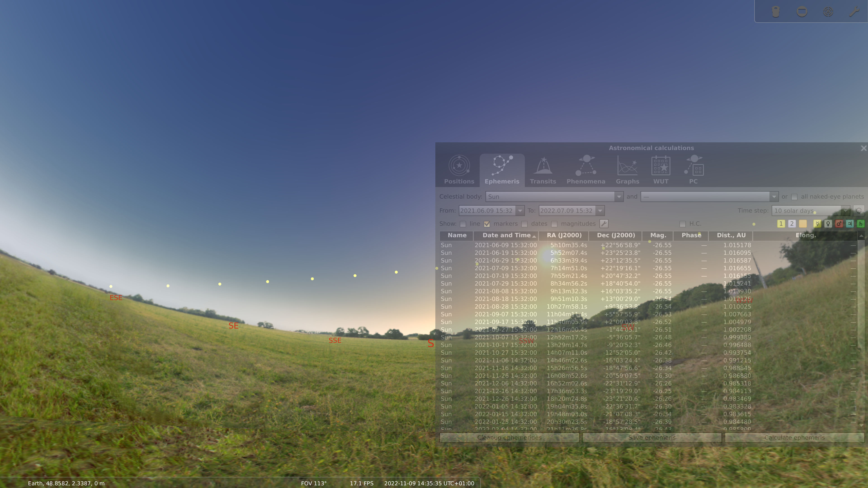Open Oculars configuration wrench in top-right toolbar
Image resolution: width=868 pixels, height=488 pixels.
tap(854, 12)
